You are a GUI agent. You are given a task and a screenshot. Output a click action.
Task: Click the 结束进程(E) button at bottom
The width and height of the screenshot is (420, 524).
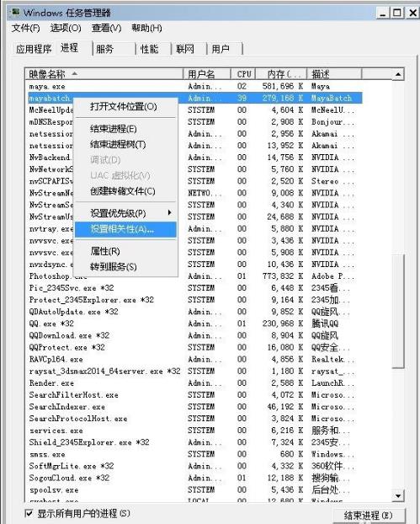pos(369,516)
